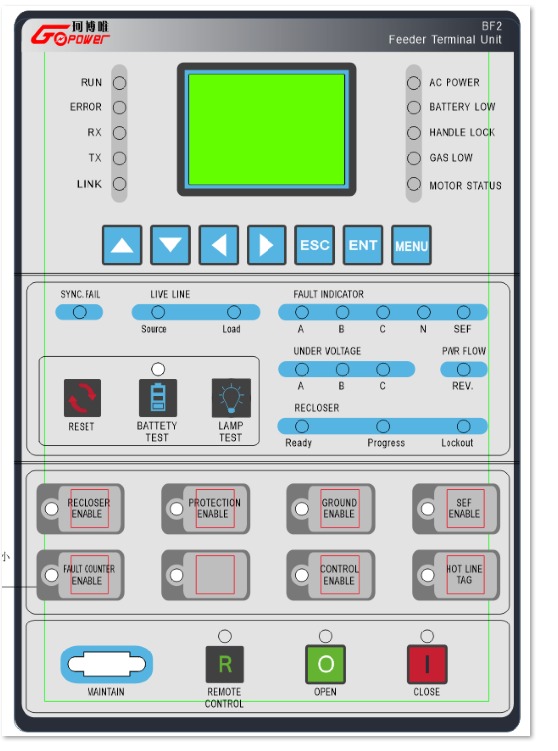The width and height of the screenshot is (558, 751).
Task: Select the up arrow navigation key
Action: (122, 245)
